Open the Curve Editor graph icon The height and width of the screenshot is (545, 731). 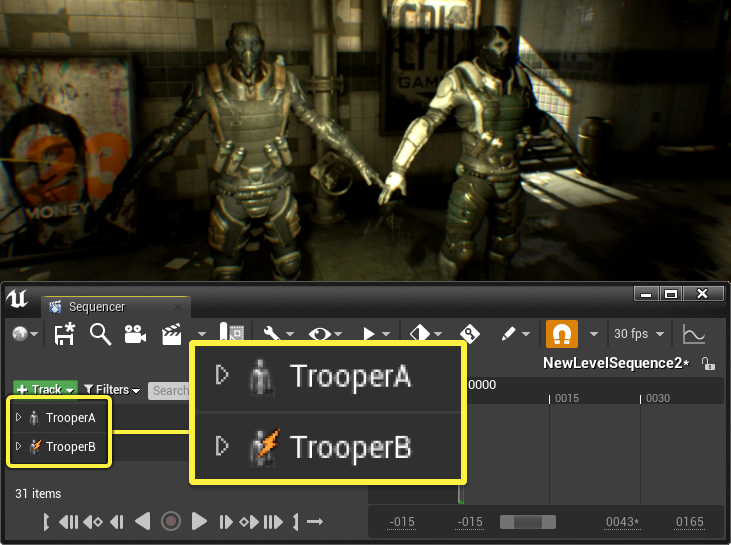pos(694,334)
